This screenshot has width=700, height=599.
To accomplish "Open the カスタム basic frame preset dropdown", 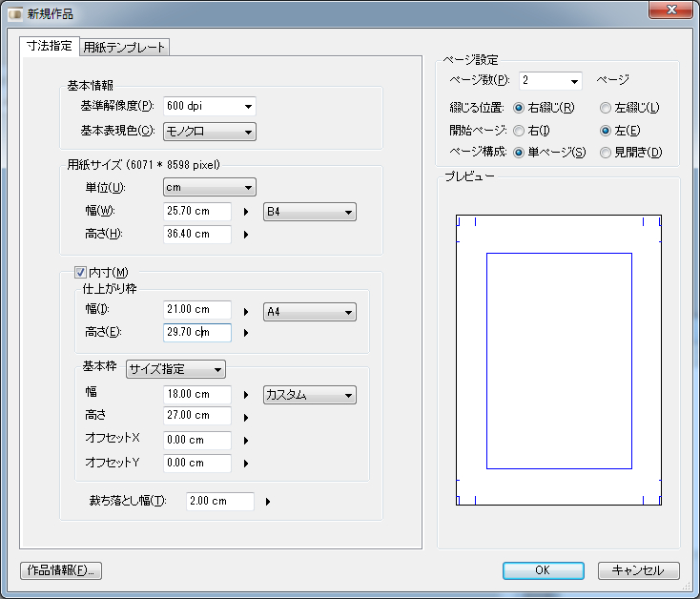I will [309, 395].
